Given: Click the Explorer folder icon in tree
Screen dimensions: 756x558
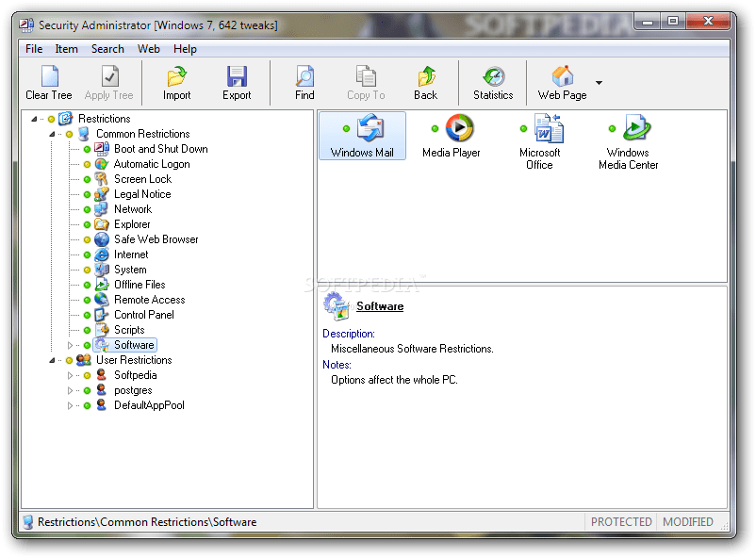Looking at the screenshot, I should pyautogui.click(x=102, y=224).
